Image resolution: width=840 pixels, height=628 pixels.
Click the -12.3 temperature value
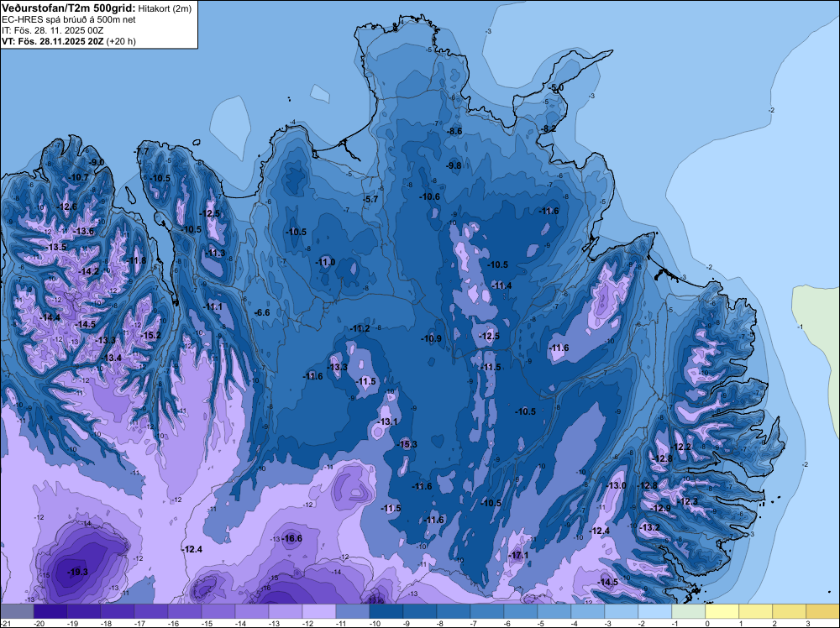click(x=688, y=502)
